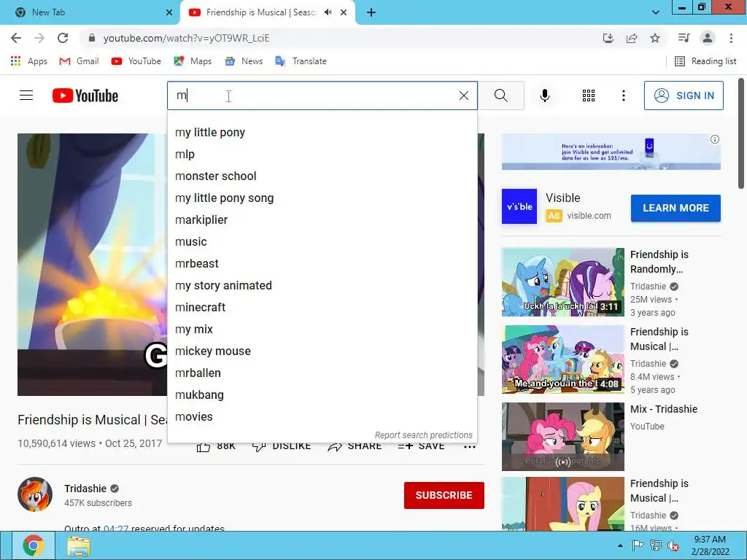Open the Tridashie channel name link

[85, 489]
